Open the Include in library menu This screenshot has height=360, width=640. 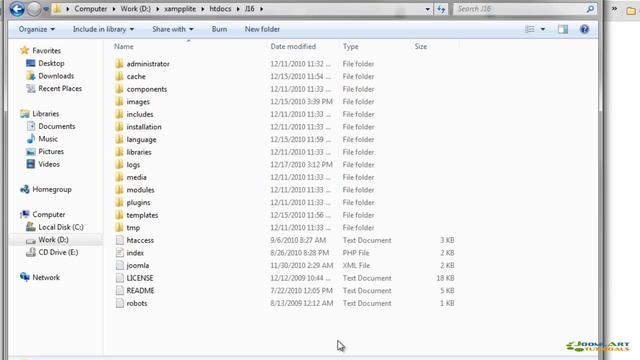pos(103,29)
